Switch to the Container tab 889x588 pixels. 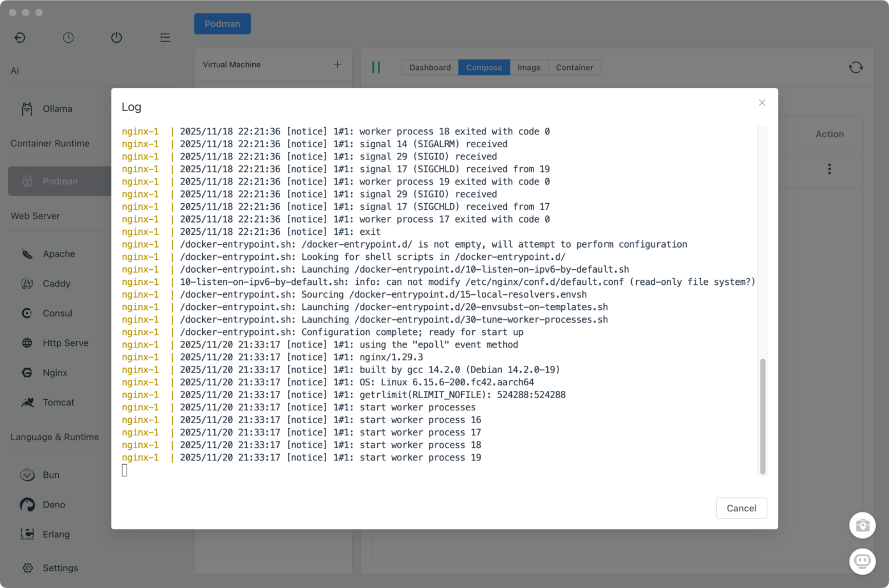[574, 68]
